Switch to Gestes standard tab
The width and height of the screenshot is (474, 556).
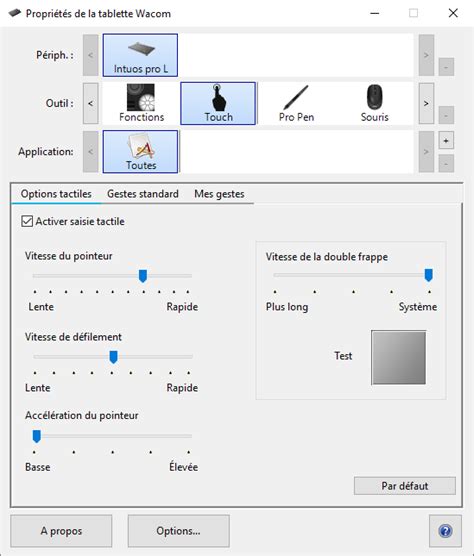(x=143, y=194)
